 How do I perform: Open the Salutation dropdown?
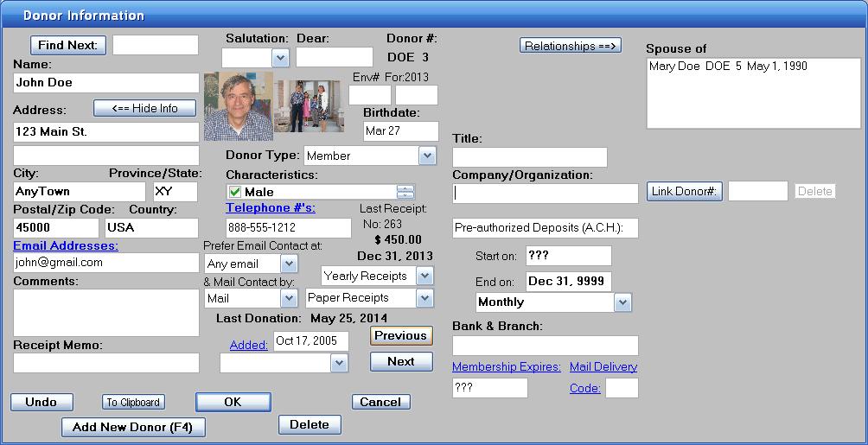(279, 58)
